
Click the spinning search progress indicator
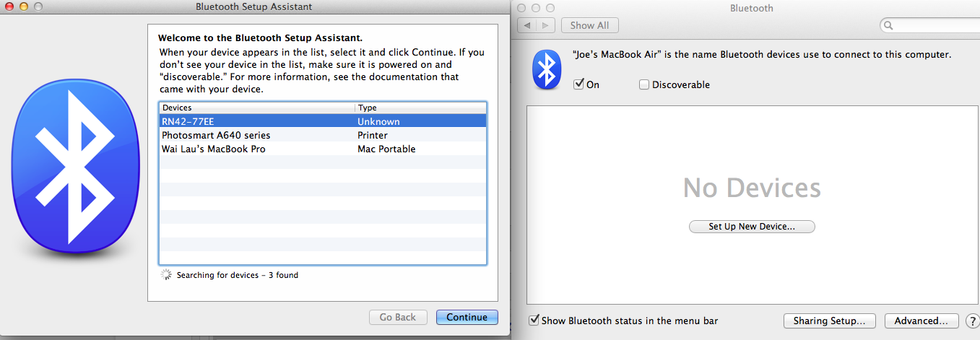click(166, 275)
